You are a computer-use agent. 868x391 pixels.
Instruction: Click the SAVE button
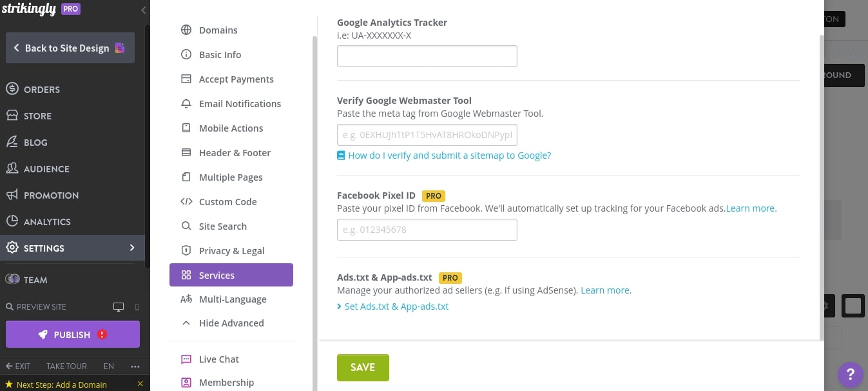362,367
